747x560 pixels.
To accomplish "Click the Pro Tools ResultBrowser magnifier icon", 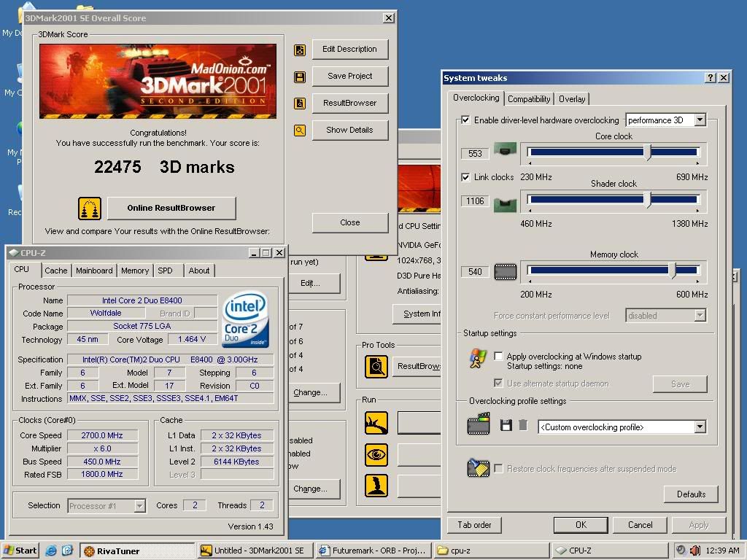I will [x=376, y=367].
